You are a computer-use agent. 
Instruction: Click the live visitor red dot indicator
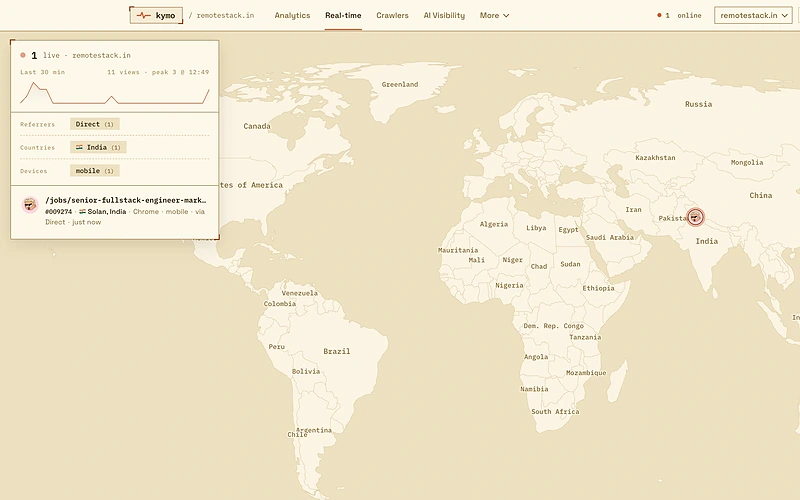pyautogui.click(x=23, y=55)
